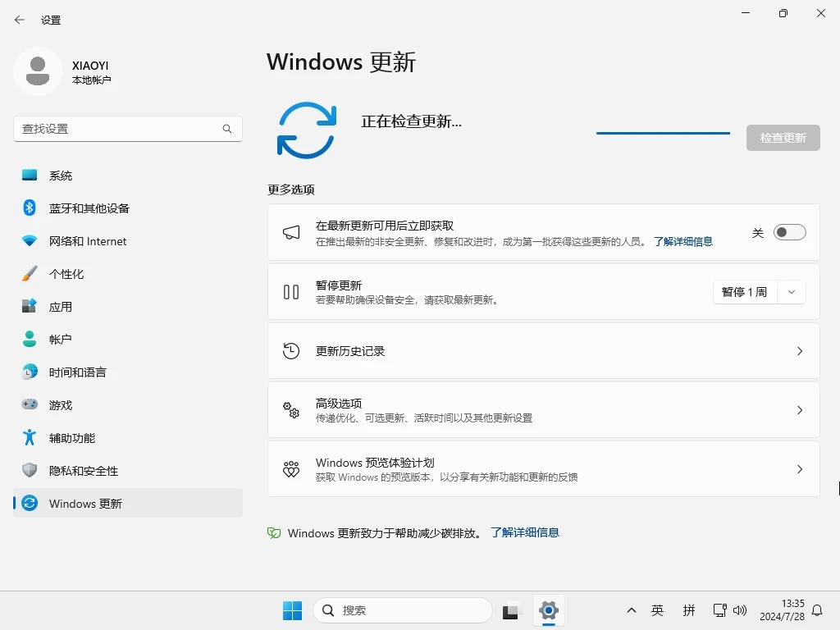The width and height of the screenshot is (840, 630).
Task: Click the Insider hearts icon beside Windows 预览体验计划
Action: coord(291,469)
